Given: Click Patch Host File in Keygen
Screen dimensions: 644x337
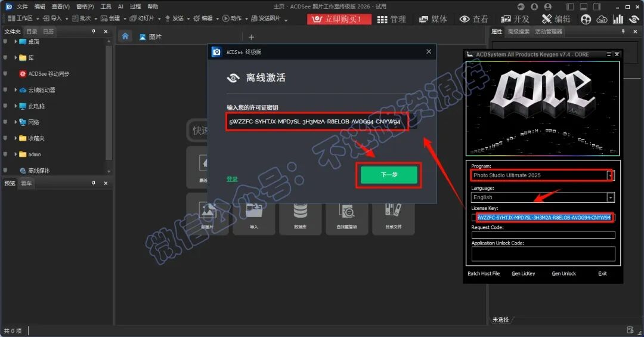Looking at the screenshot, I should [484, 274].
